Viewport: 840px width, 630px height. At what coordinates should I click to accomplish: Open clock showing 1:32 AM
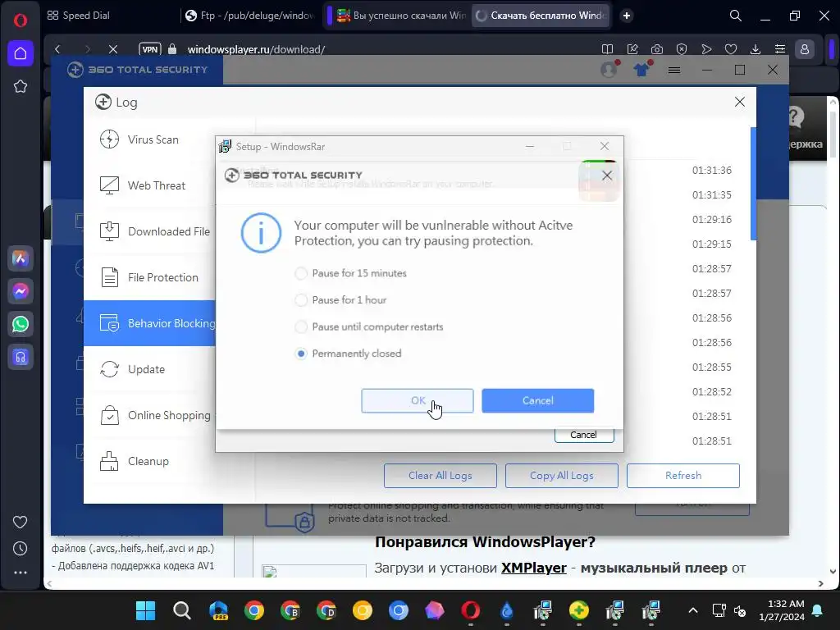coord(782,610)
